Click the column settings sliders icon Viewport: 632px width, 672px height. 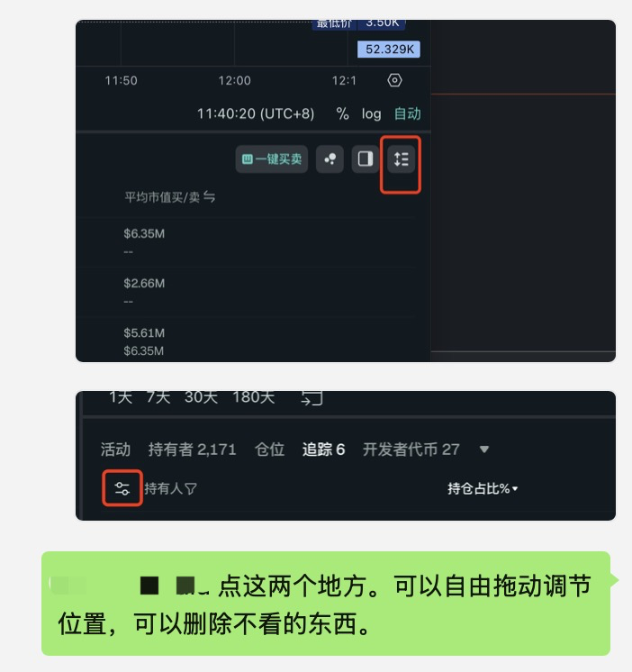(x=122, y=488)
